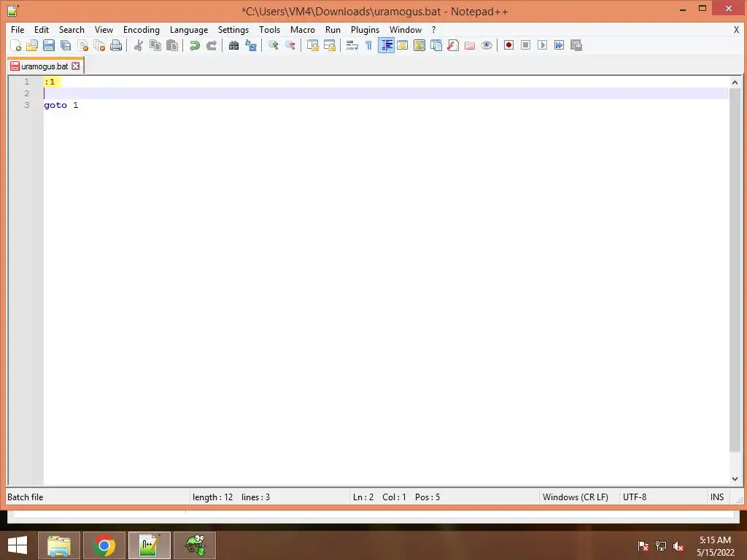This screenshot has height=560, width=747.
Task: Open Folder as Workspace icon
Action: [x=470, y=45]
